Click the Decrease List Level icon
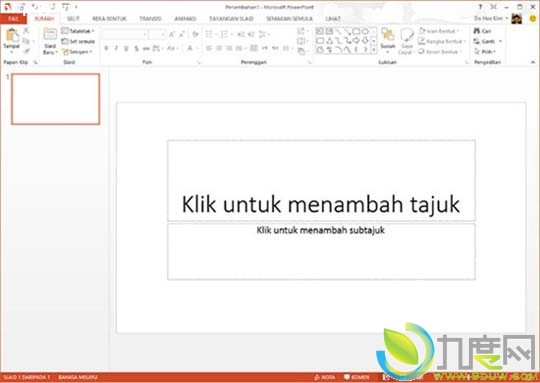This screenshot has width=540, height=383. coord(241,34)
